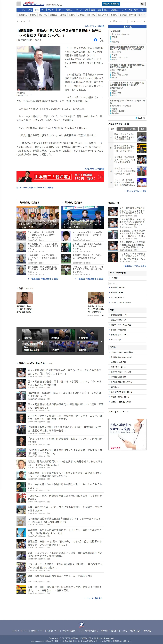Click the 広告の透明性 Yahoo banner ad
163x644 pixels.
tap(127, 434)
